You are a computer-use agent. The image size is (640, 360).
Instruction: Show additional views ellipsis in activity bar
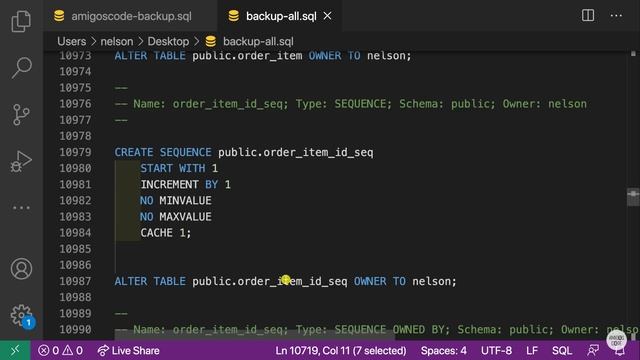point(21,208)
